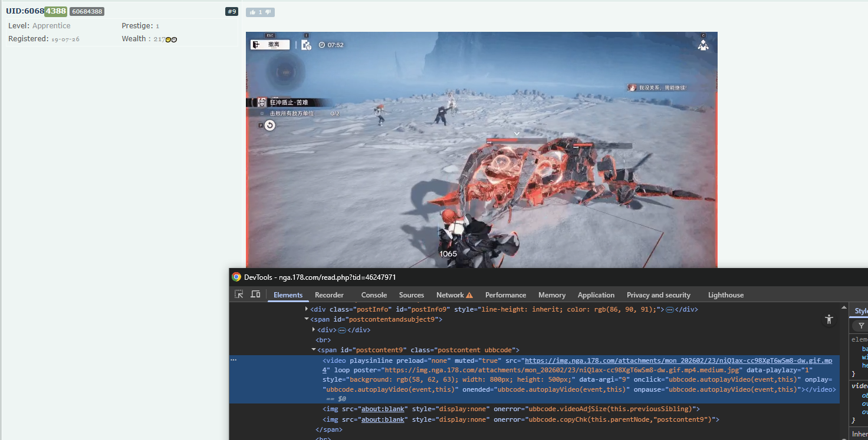Open the actions ellipsis on the selected video node
868x440 pixels.
tap(234, 359)
